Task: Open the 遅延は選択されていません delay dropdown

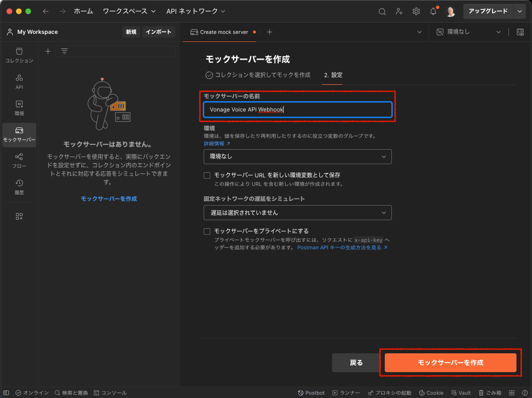Action: pyautogui.click(x=297, y=213)
